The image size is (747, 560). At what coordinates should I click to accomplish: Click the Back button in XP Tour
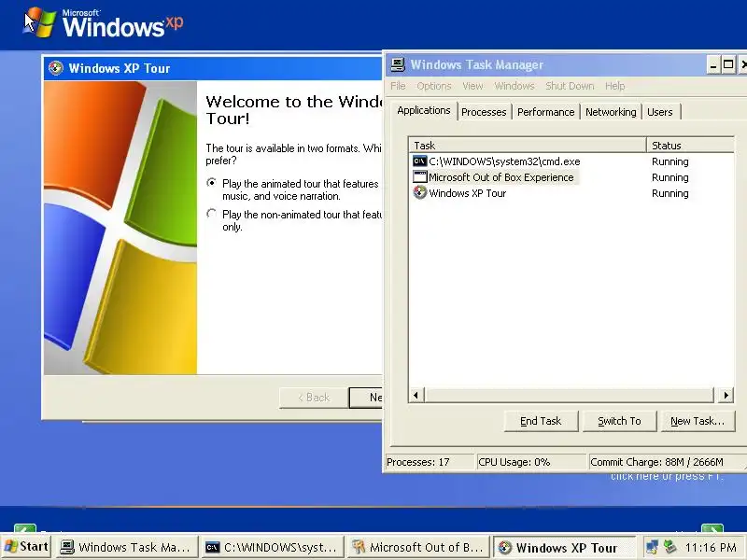313,398
